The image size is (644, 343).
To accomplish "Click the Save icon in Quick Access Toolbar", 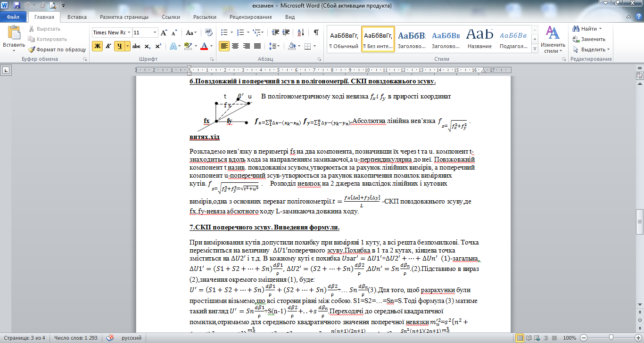I will (x=17, y=6).
